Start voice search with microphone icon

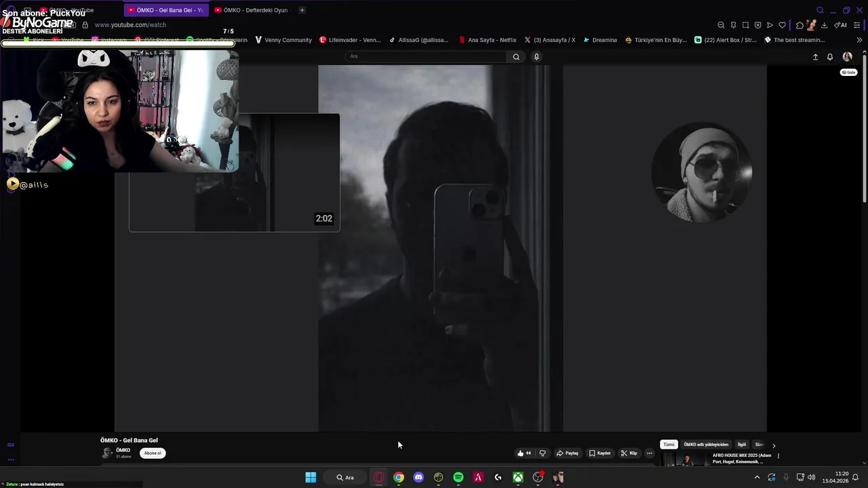[x=536, y=57]
